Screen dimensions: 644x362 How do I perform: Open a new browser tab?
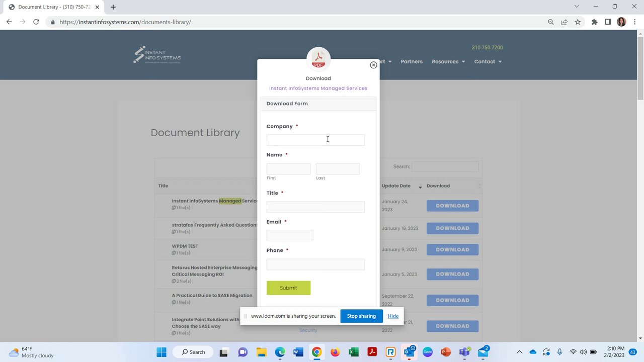coord(113,7)
